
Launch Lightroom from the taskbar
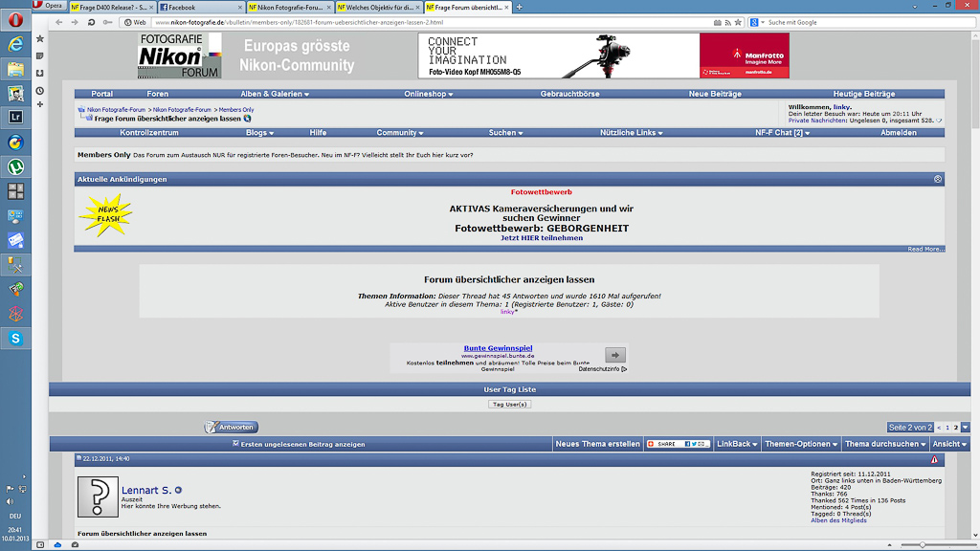pyautogui.click(x=15, y=117)
